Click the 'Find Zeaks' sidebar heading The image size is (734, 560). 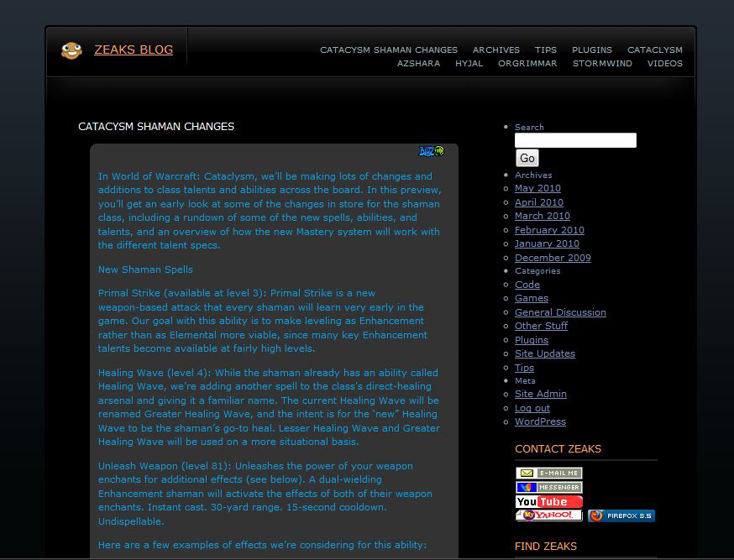545,546
